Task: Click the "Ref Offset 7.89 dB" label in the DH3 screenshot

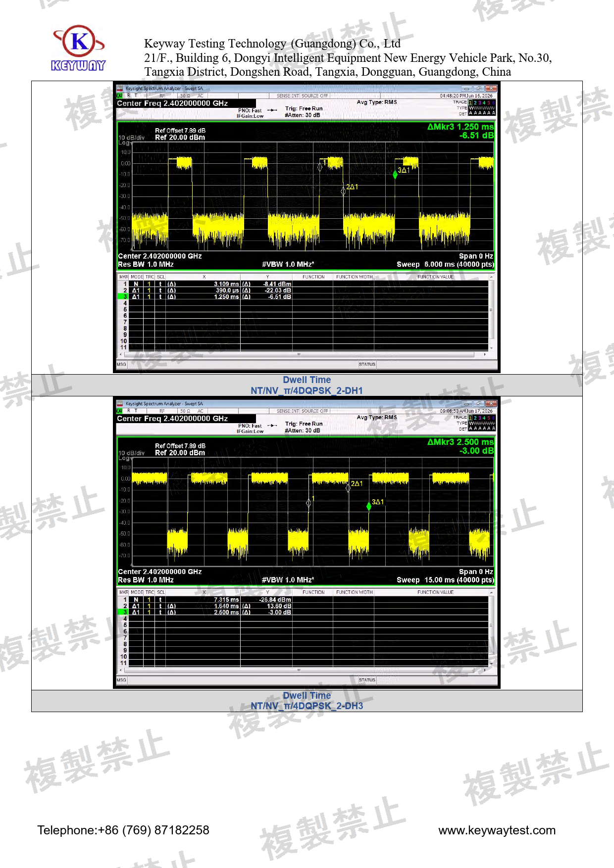Action: (180, 446)
